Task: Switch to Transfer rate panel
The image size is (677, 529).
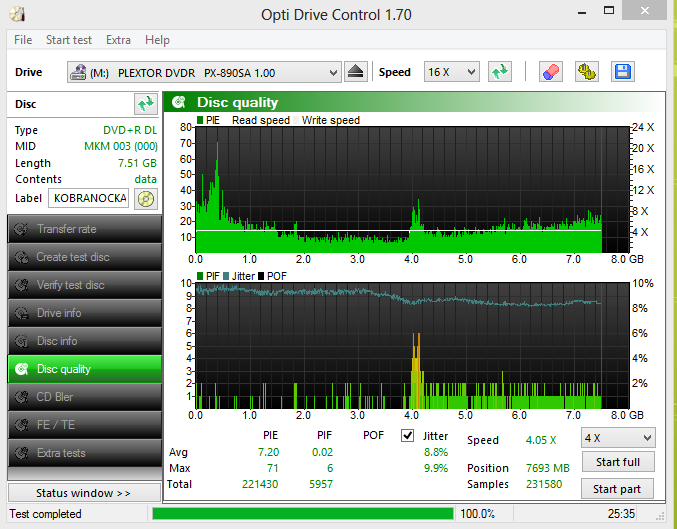Action: tap(85, 229)
